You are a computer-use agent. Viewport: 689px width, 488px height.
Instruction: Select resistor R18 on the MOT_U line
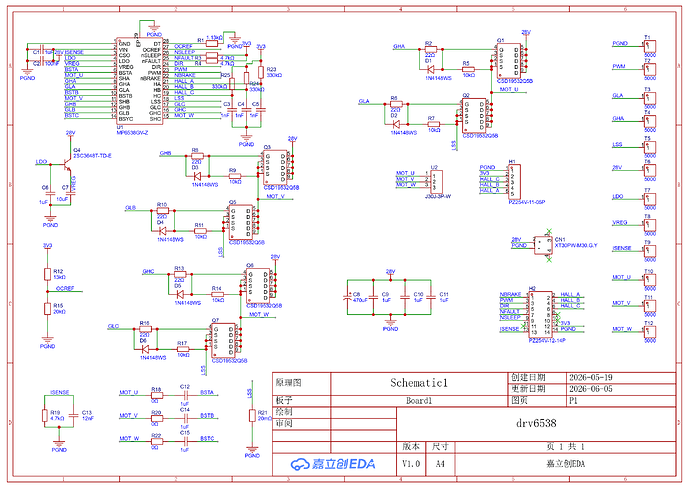click(157, 395)
